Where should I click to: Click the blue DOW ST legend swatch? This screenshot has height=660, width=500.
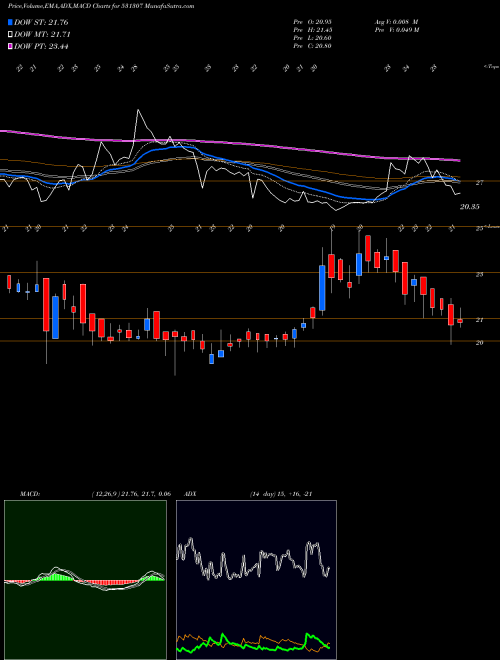(11, 22)
